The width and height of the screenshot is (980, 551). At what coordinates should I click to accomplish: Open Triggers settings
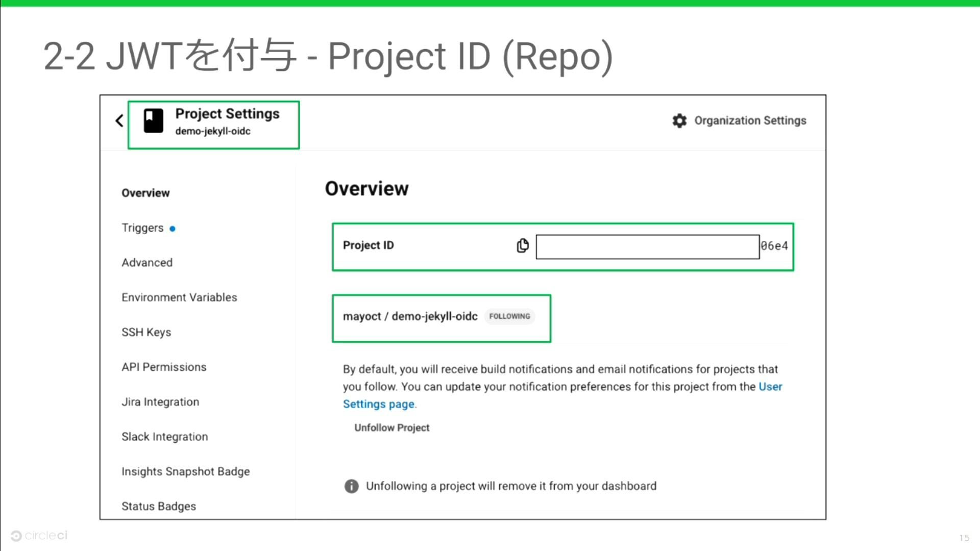pyautogui.click(x=142, y=228)
